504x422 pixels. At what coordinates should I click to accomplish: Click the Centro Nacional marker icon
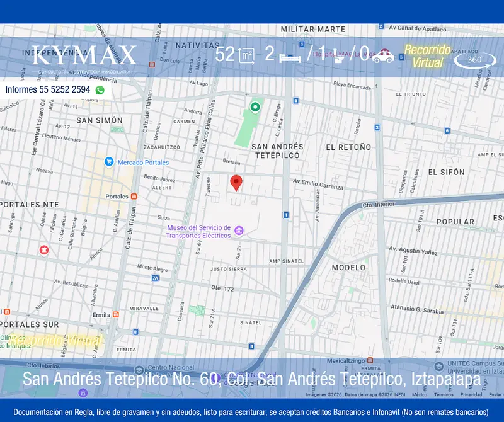point(139,370)
